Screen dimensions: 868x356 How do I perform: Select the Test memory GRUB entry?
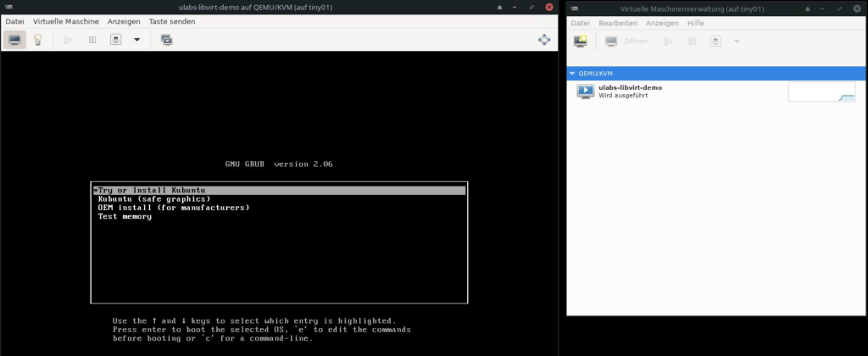[x=125, y=216]
